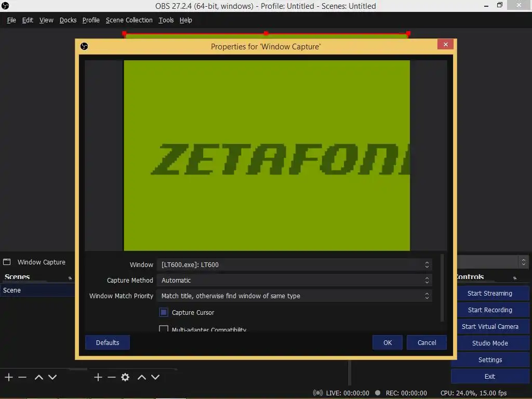Open OBS Settings button

(x=490, y=360)
